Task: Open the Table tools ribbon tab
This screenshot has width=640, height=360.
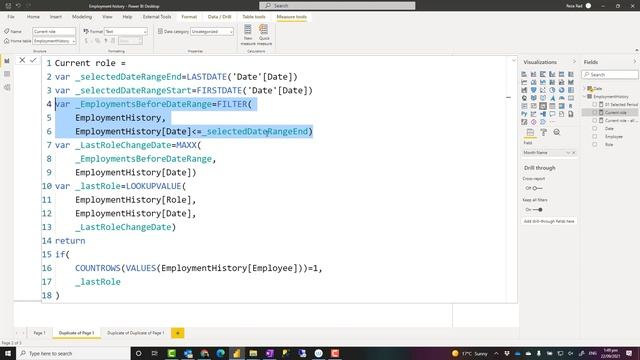Action: click(x=254, y=17)
